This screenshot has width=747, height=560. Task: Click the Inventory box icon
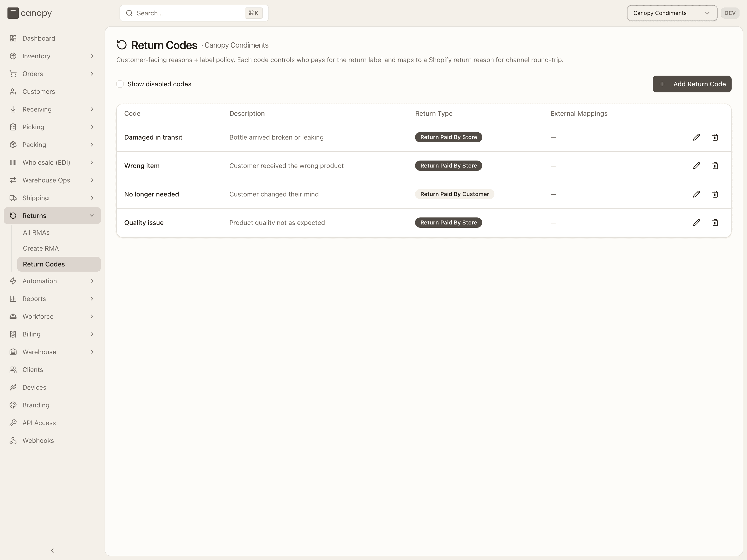click(13, 56)
